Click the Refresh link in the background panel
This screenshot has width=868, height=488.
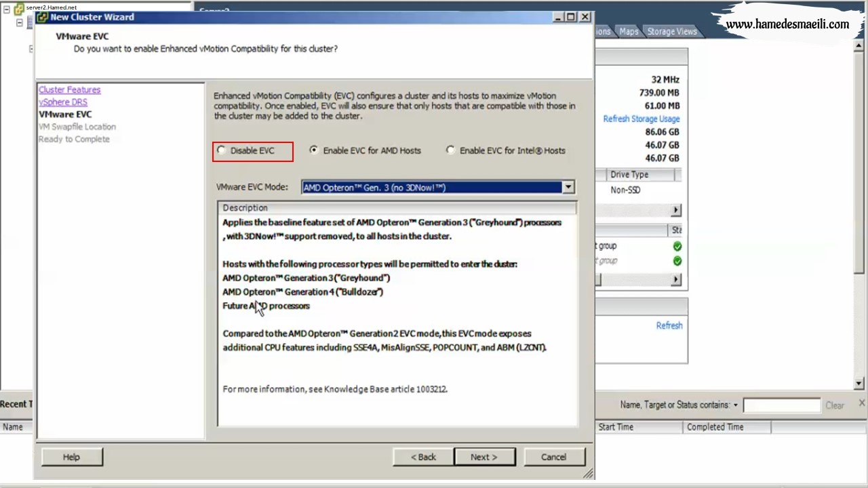coord(669,325)
